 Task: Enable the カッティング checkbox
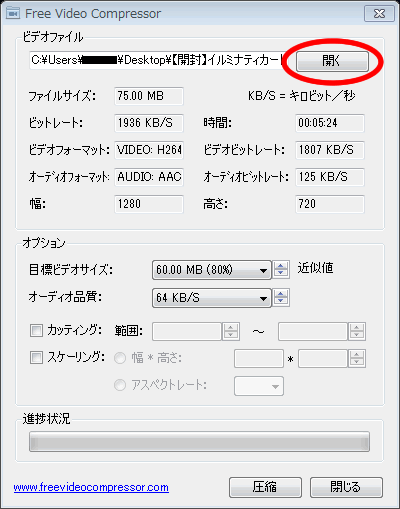point(36,331)
